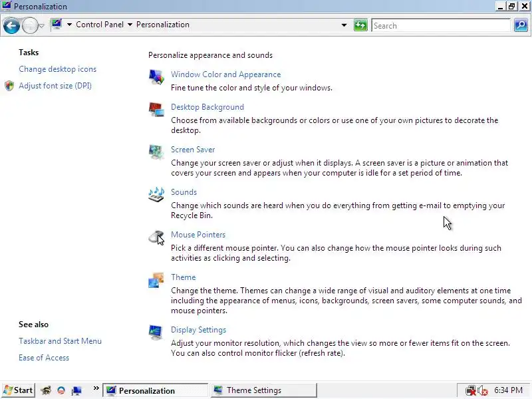Image resolution: width=532 pixels, height=399 pixels.
Task: Click the Mouse Pointers mouse icon
Action: 156,237
